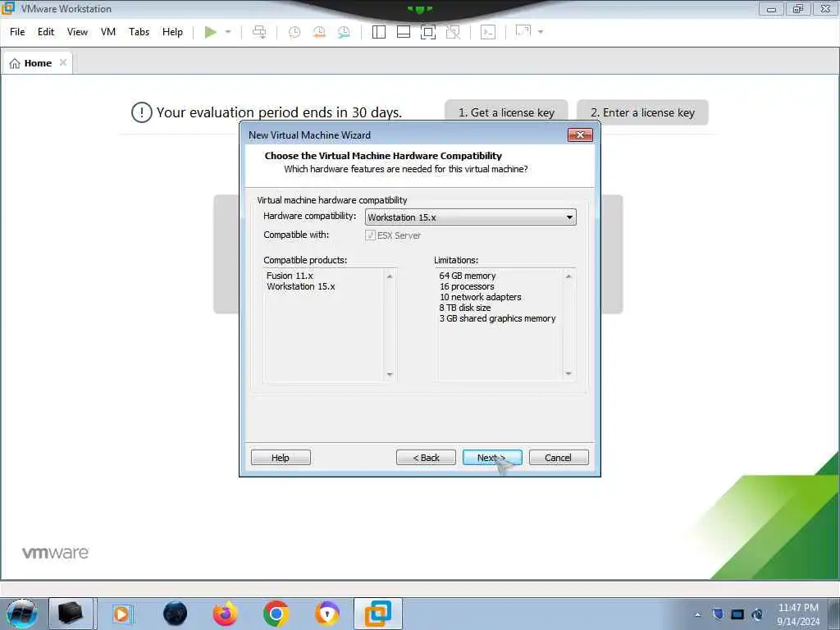Expand the Hardware compatibility dropdown
The image size is (840, 630).
[x=470, y=217]
